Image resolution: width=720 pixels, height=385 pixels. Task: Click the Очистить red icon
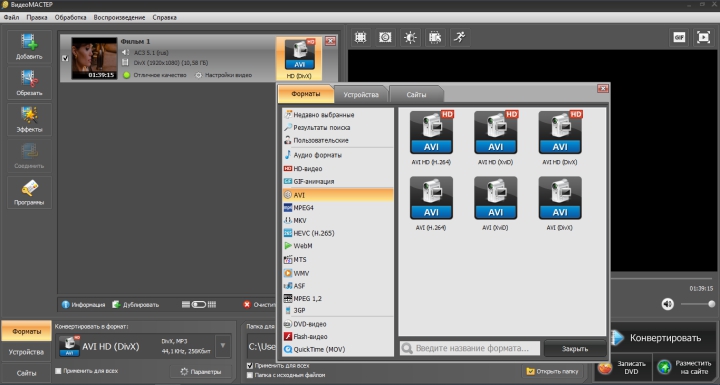pos(247,305)
